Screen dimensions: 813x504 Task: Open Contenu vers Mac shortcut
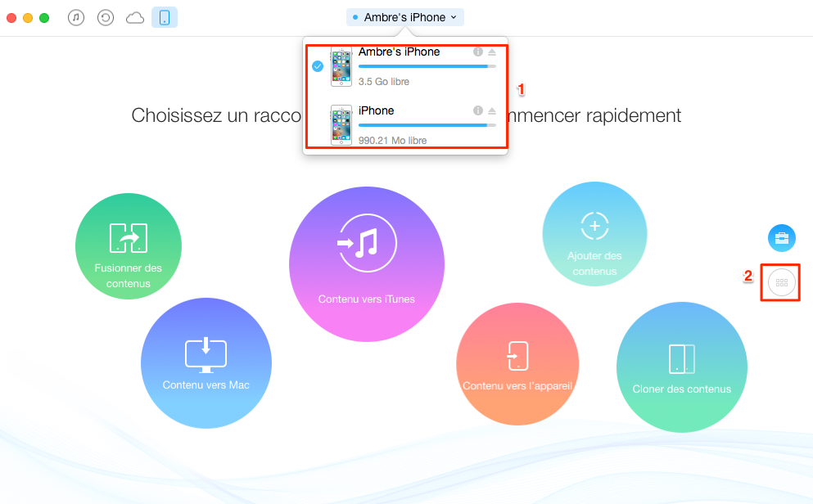click(206, 363)
